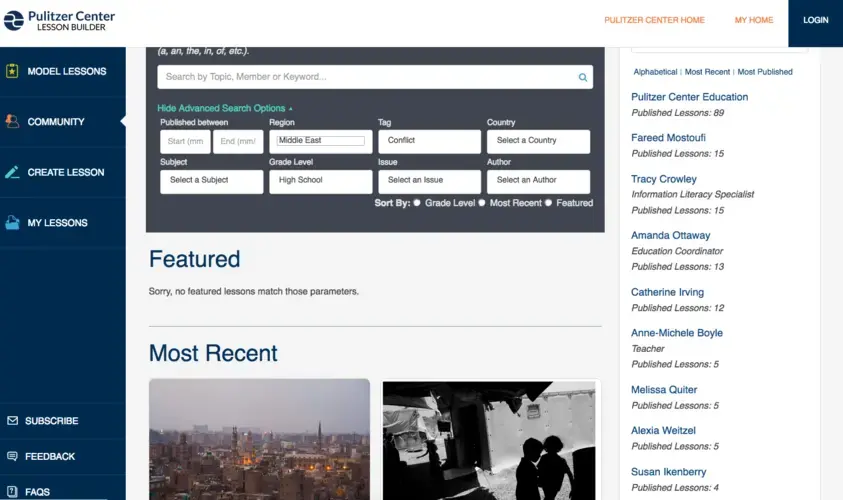Click 'Education Coordinator' text
This screenshot has height=500, width=843.
[677, 251]
